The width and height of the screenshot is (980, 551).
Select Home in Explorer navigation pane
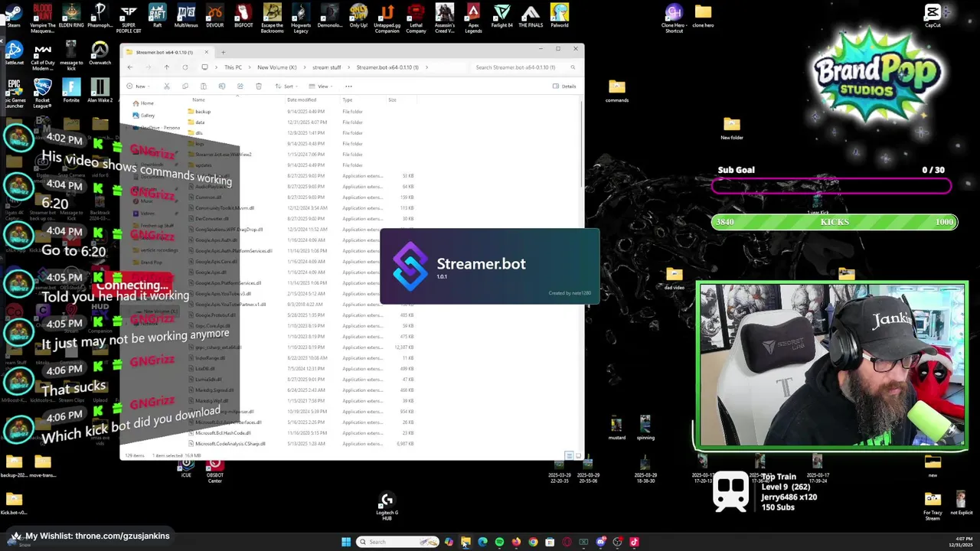click(142, 103)
